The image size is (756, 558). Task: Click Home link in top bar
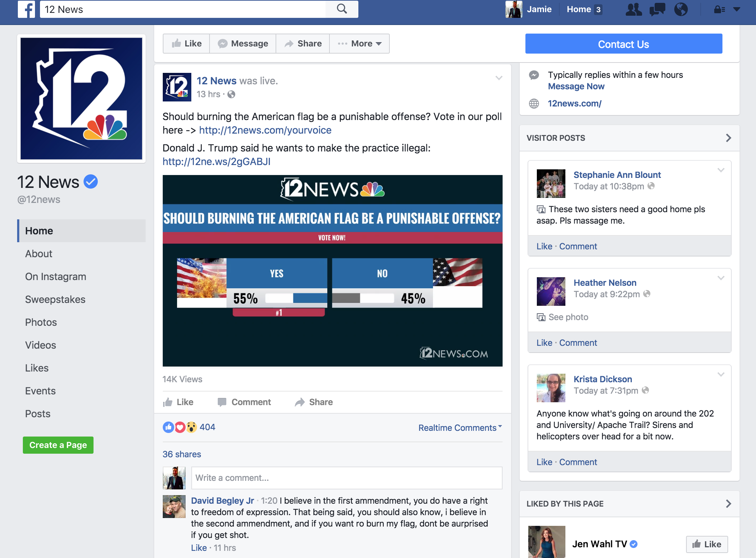tap(579, 9)
